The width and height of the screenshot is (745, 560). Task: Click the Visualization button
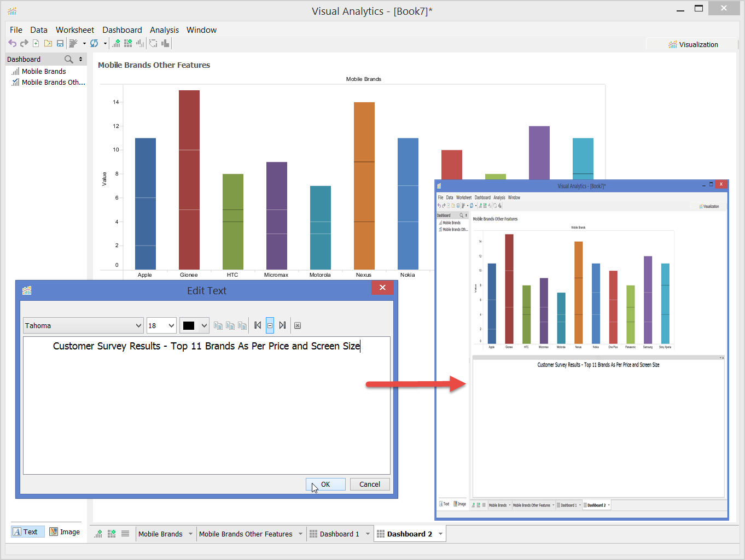(x=692, y=44)
